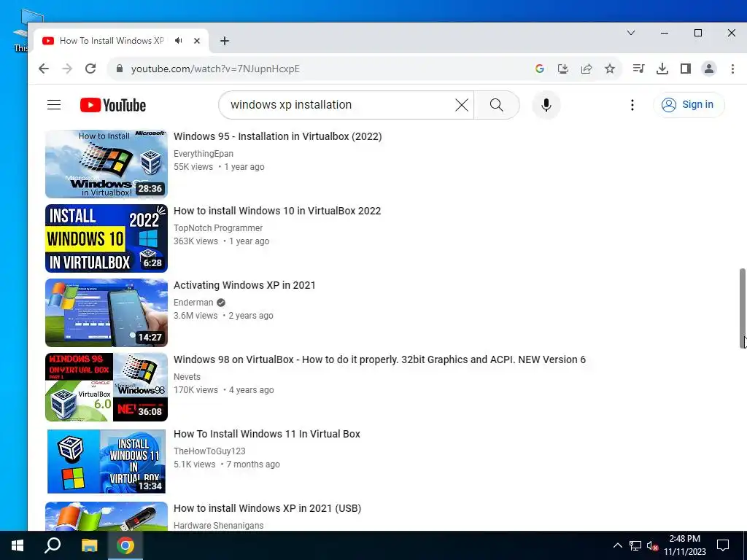Click the Chrome taskbar icon
Viewport: 747px width, 560px height.
point(125,545)
